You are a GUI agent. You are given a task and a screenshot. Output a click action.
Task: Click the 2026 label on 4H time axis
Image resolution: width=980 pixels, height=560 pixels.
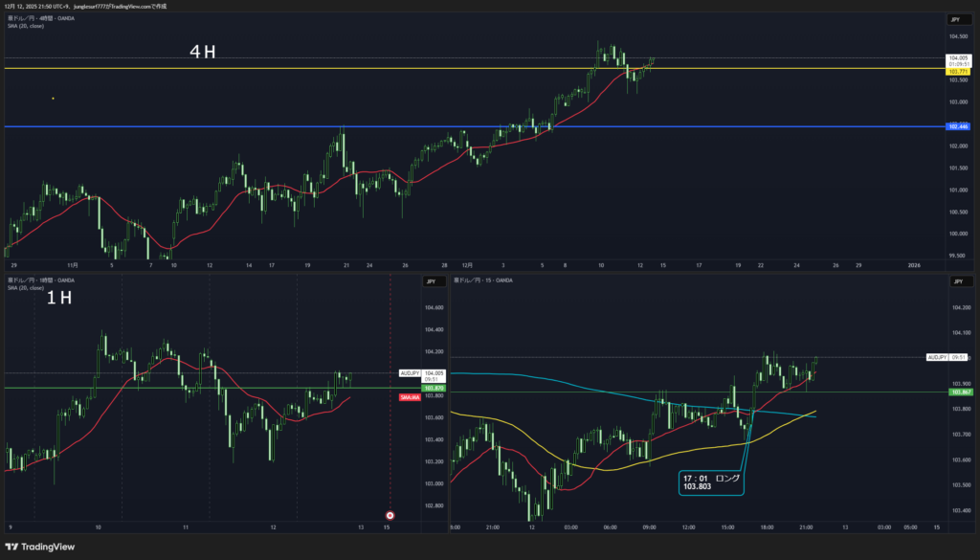tap(913, 264)
